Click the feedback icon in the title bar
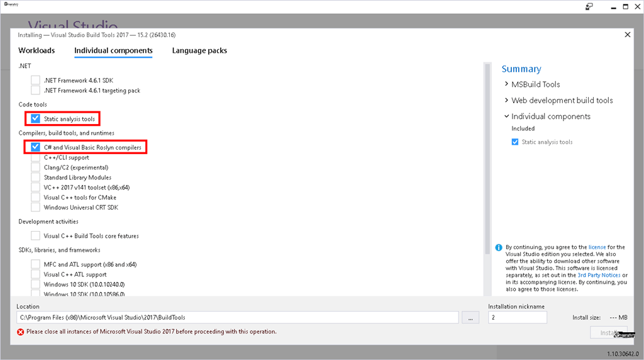 [589, 6]
